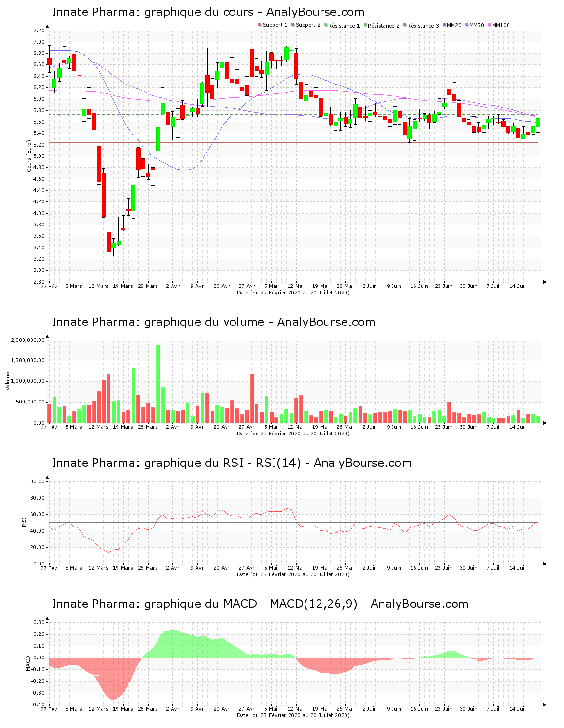Select the Support 2 legend label
Image resolution: width=564 pixels, height=728 pixels.
pyautogui.click(x=308, y=25)
